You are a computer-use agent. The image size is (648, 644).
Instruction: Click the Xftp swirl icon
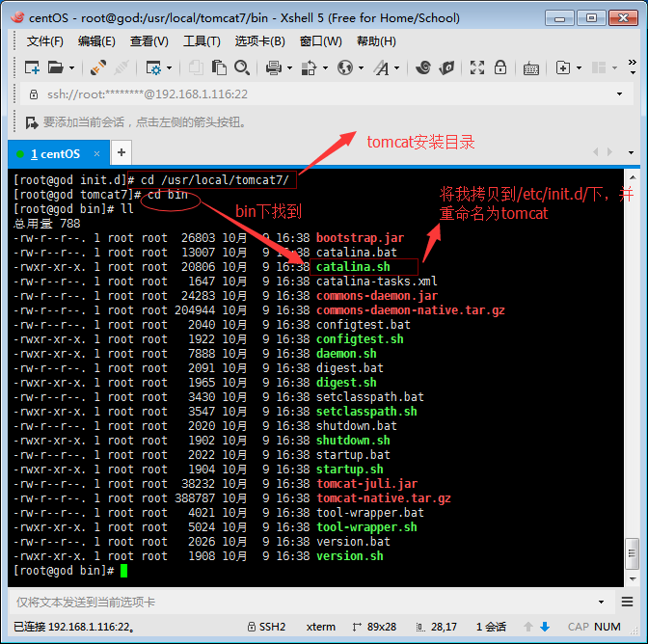[423, 67]
